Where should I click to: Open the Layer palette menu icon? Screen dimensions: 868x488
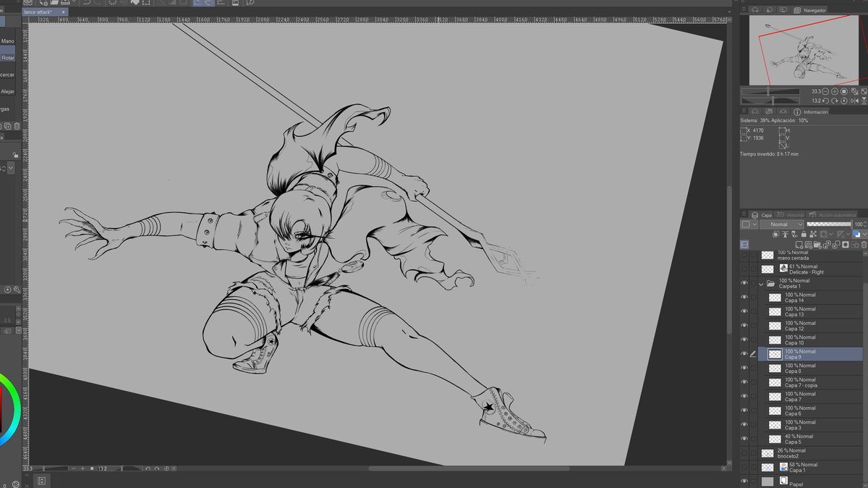(744, 215)
